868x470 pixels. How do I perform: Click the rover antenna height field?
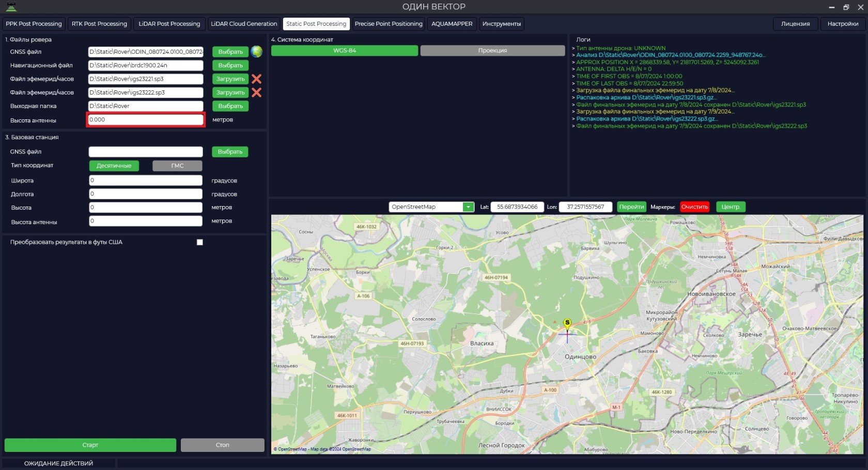(x=146, y=120)
